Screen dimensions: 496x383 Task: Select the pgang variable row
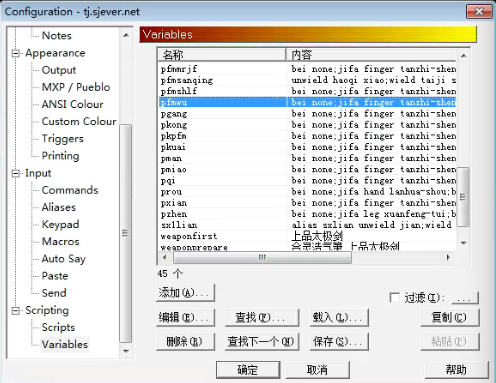tap(307, 114)
